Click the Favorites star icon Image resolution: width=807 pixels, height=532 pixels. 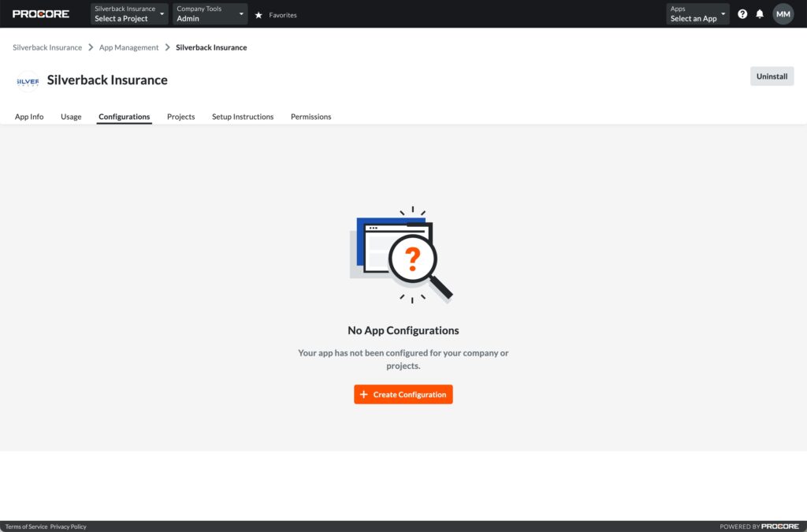(x=258, y=15)
